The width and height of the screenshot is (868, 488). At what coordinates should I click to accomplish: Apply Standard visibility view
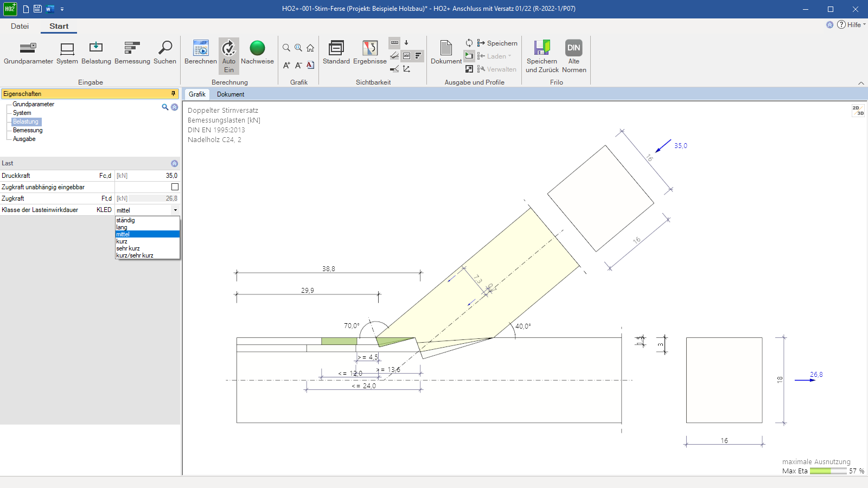pos(336,53)
